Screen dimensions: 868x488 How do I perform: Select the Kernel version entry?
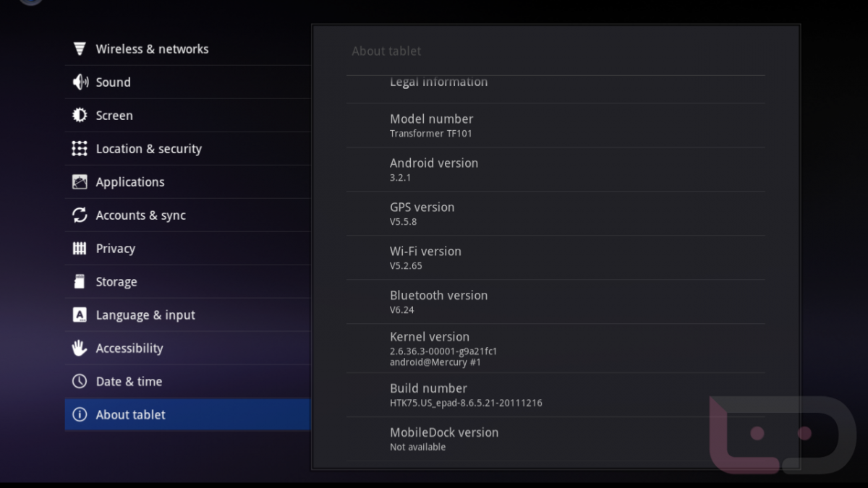pos(555,348)
